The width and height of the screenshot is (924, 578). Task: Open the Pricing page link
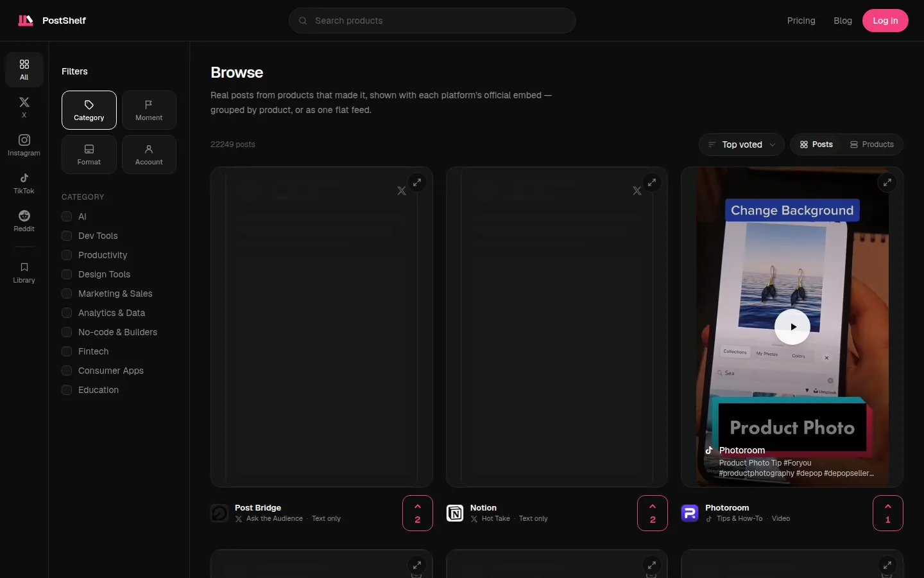(x=801, y=21)
